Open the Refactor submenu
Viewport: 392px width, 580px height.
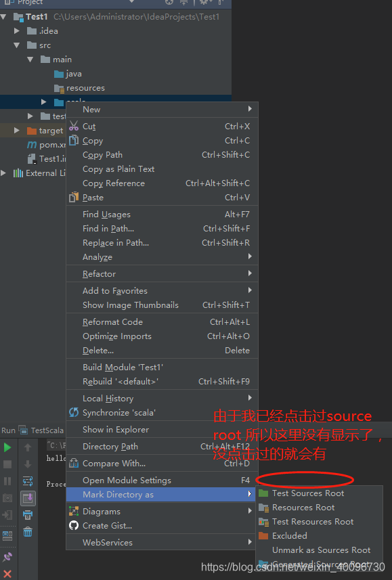click(x=162, y=273)
